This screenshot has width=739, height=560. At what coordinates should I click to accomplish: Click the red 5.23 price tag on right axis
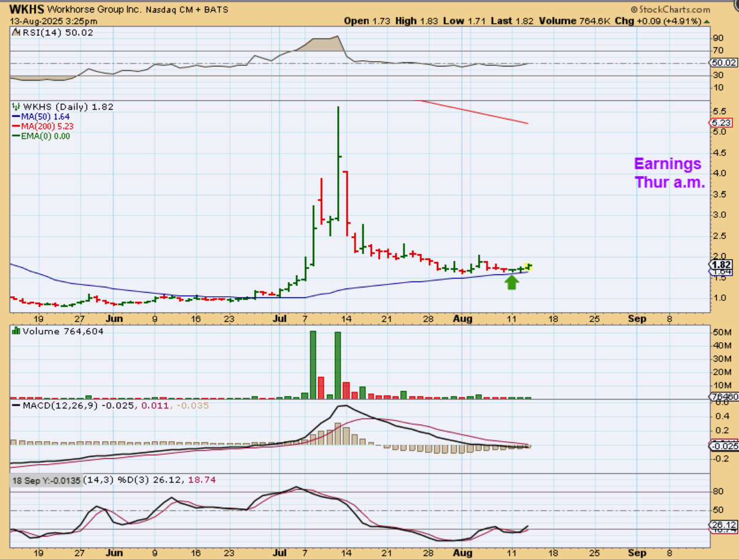721,122
